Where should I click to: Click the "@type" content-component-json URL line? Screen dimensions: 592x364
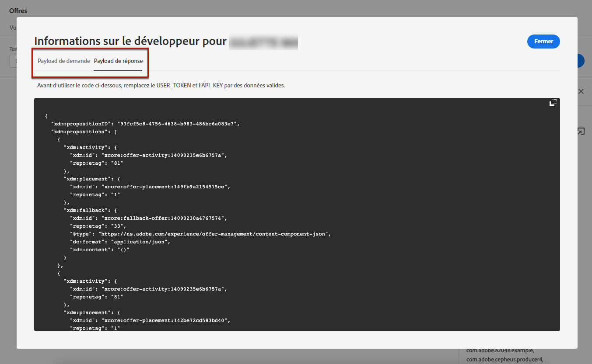pyautogui.click(x=200, y=234)
